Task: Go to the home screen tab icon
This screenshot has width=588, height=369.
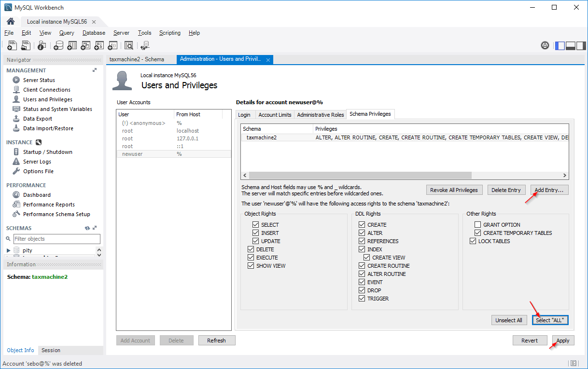Action: pyautogui.click(x=11, y=22)
